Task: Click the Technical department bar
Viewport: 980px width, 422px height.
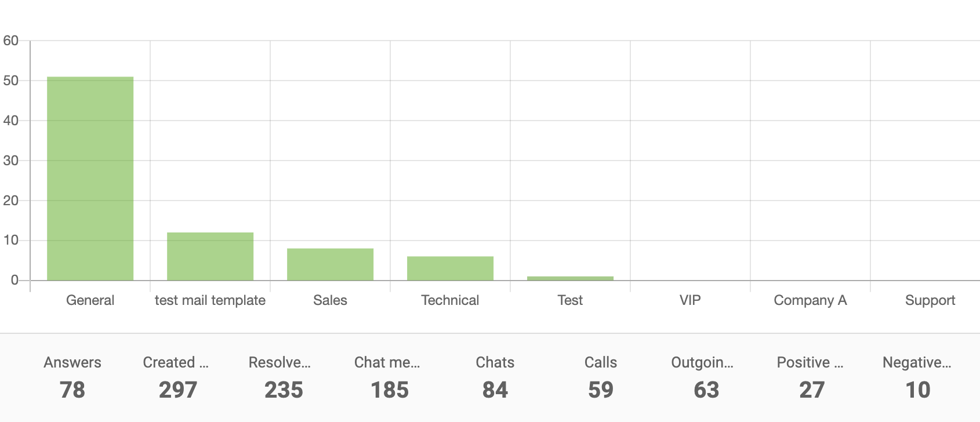Action: (450, 268)
